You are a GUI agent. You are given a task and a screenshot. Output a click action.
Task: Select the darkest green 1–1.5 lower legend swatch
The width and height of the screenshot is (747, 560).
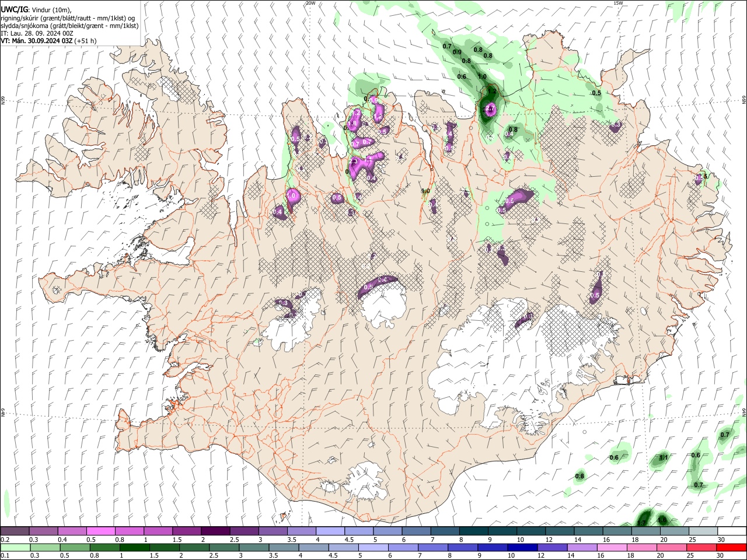[x=134, y=547]
